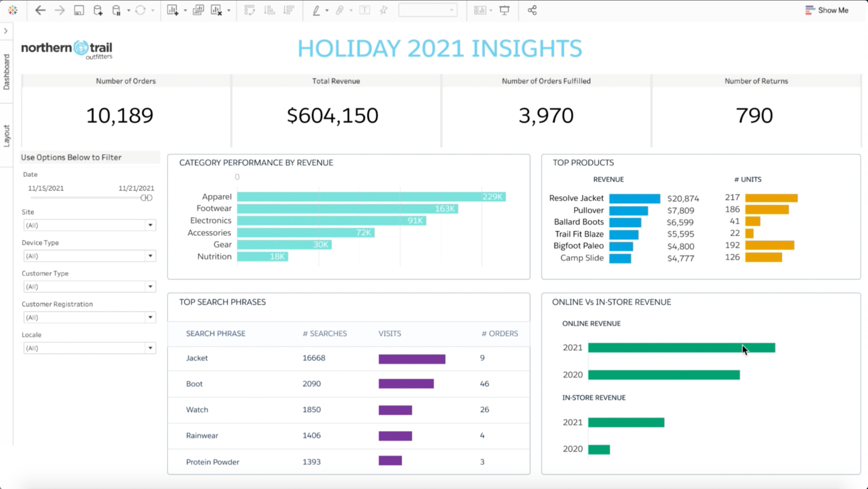The width and height of the screenshot is (868, 489).
Task: Click the Save icon in toolbar
Action: click(79, 10)
